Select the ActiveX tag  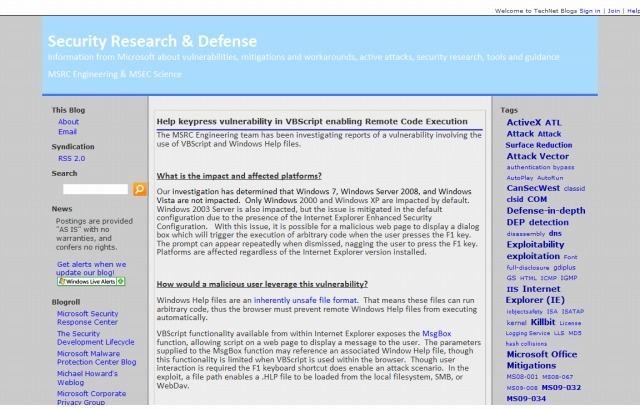coord(524,122)
